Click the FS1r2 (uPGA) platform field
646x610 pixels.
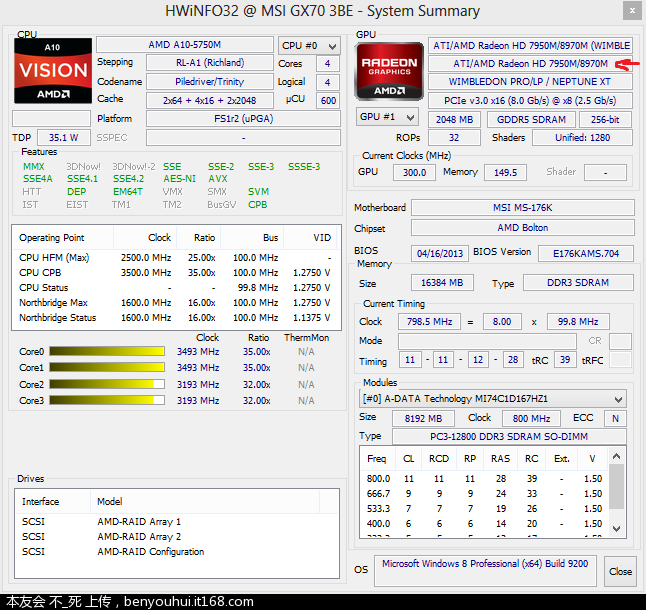[243, 119]
